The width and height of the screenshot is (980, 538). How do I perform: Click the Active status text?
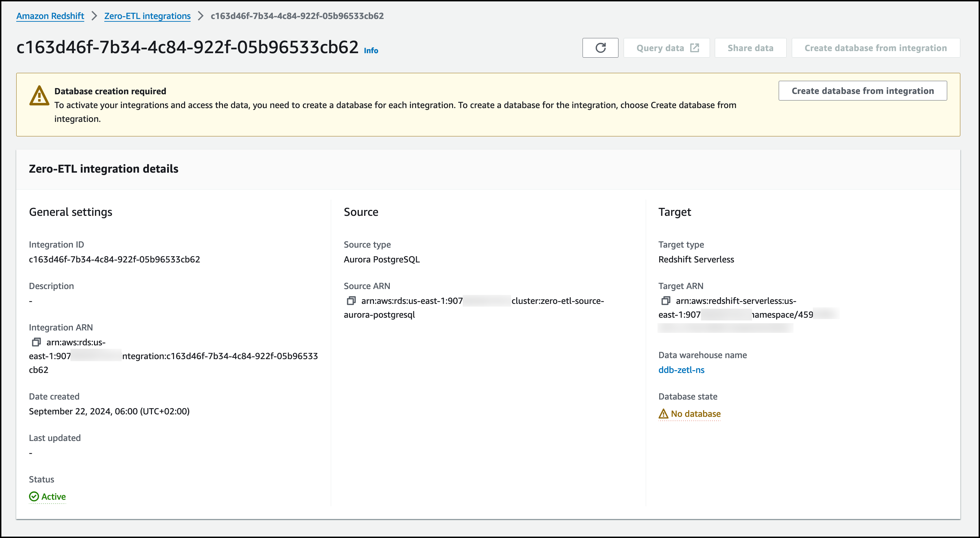53,497
